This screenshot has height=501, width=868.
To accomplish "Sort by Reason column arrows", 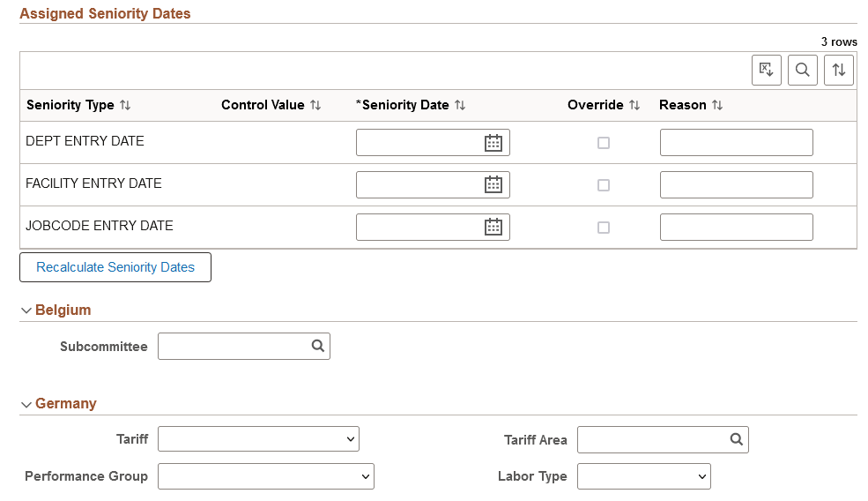I will [x=717, y=105].
